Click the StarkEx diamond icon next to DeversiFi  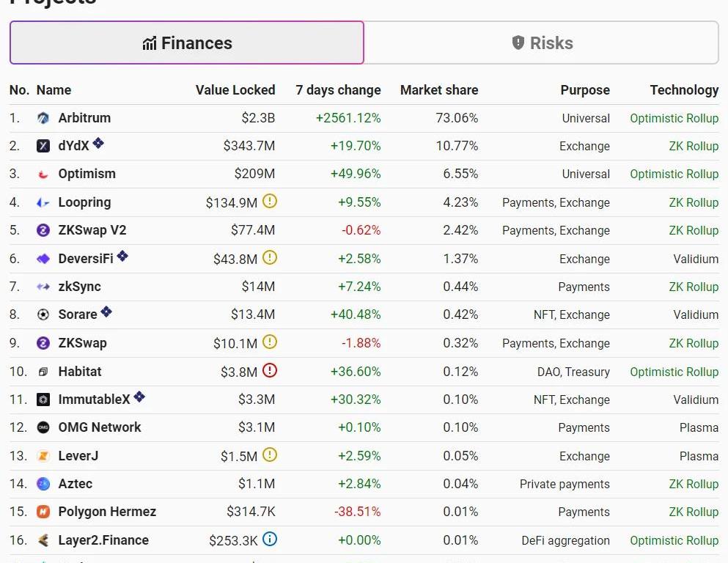click(122, 256)
